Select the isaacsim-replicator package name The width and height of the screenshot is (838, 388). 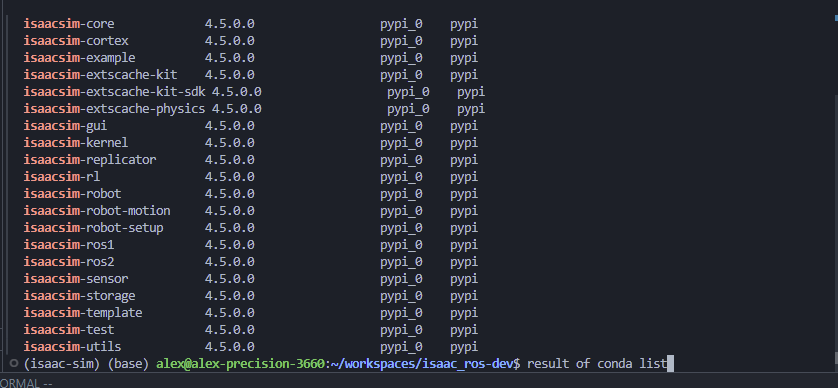coord(90,160)
